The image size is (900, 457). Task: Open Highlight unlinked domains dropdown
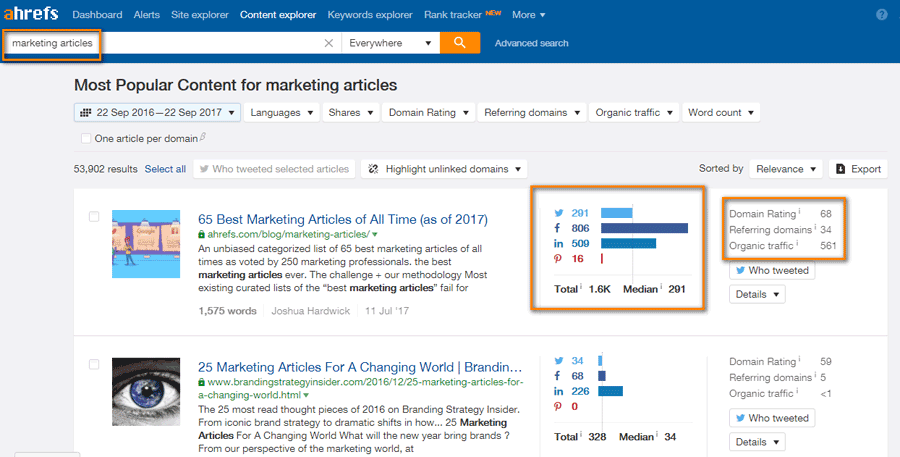[x=444, y=169]
